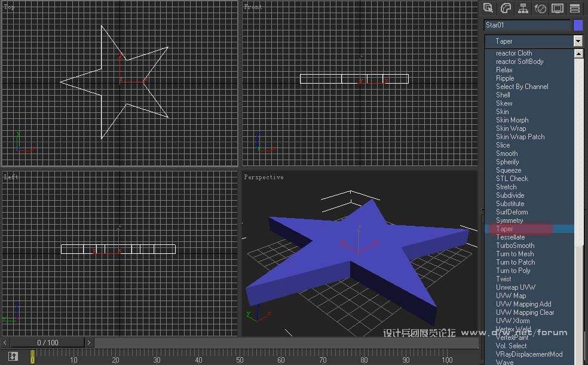Click the Top viewport label
The width and height of the screenshot is (588, 365).
9,7
